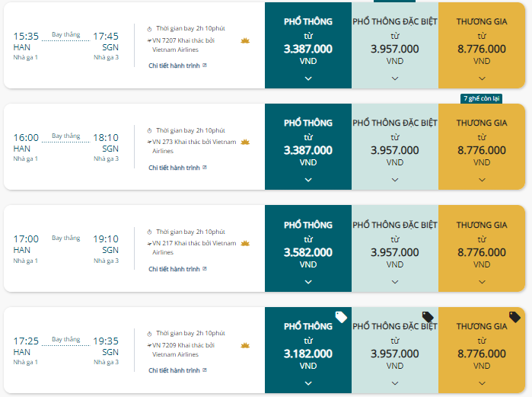Expand the 3.182.000 VND Phổ Thông chevron
The width and height of the screenshot is (532, 397).
308,383
